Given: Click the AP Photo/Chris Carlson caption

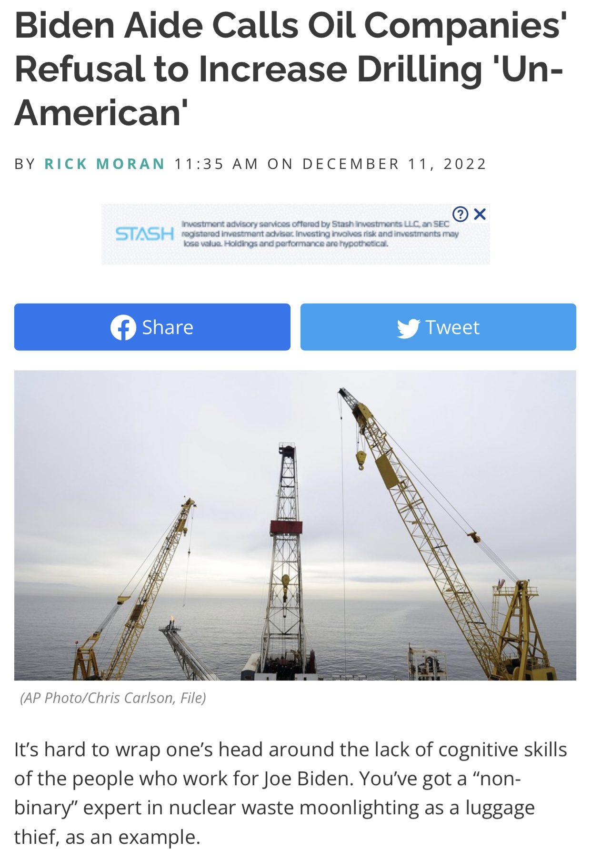Looking at the screenshot, I should pos(113,698).
